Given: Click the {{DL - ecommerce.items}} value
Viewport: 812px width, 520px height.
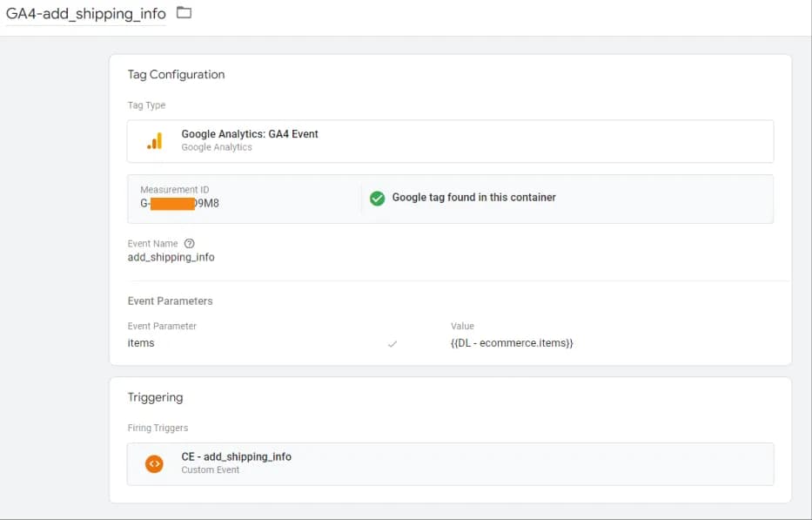Looking at the screenshot, I should 512,343.
